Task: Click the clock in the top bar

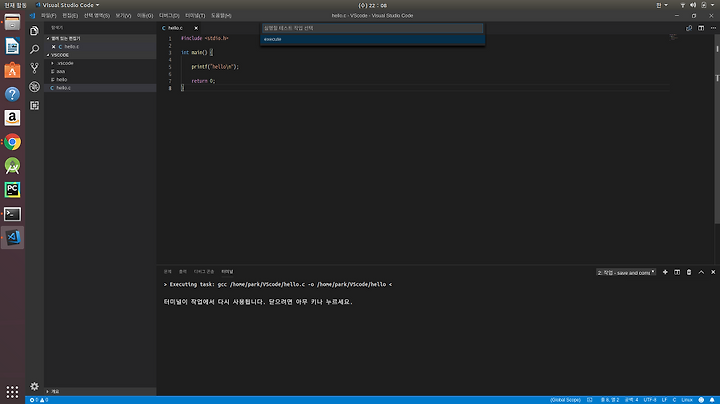Action: [373, 6]
